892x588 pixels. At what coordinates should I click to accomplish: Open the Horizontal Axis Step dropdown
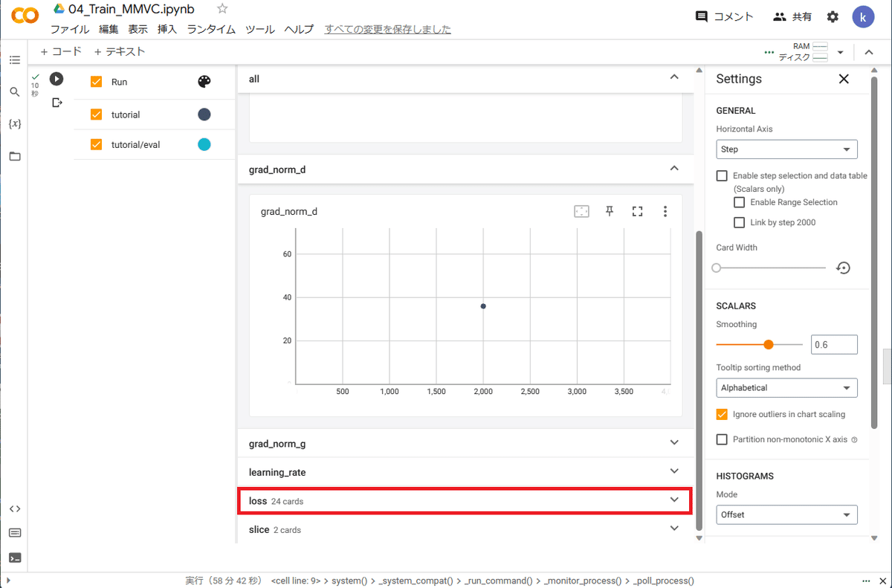[x=786, y=149]
